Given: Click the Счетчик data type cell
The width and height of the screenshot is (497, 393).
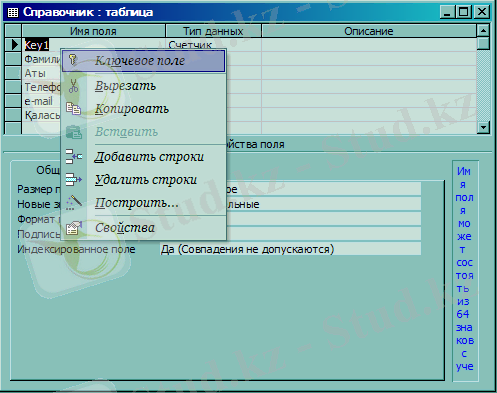Looking at the screenshot, I should (213, 44).
